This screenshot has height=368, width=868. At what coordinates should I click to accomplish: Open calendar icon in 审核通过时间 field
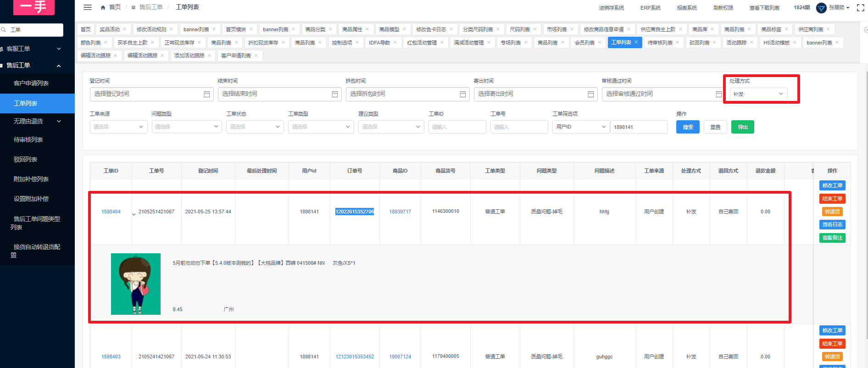(x=719, y=94)
